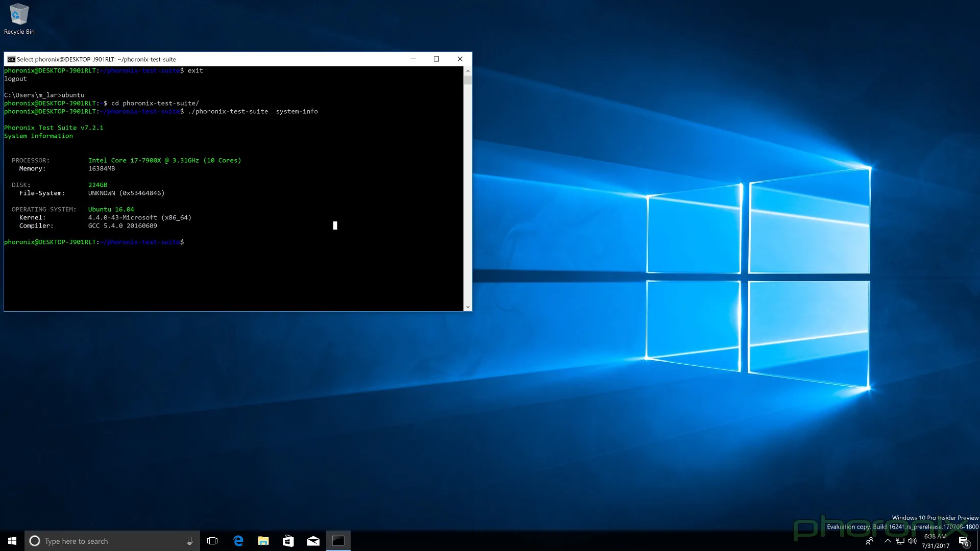Click the Windows Start button
Screen dimensions: 980x551
(12, 541)
